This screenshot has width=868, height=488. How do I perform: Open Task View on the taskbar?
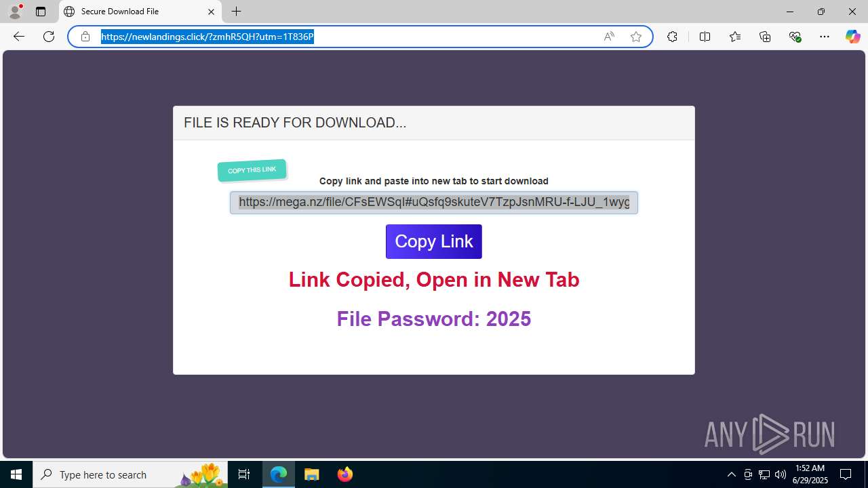pyautogui.click(x=244, y=474)
